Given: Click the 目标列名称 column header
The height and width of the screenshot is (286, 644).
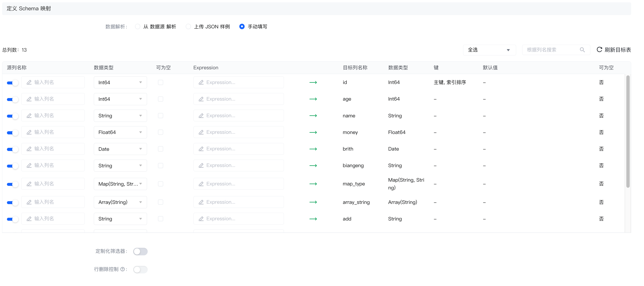Looking at the screenshot, I should tap(355, 68).
